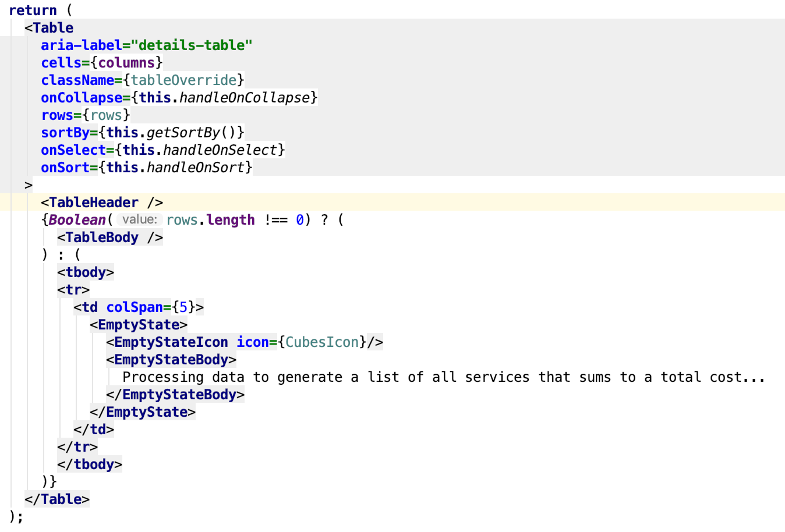Viewport: 785px width, 532px height.
Task: Click the opening <tr> tag
Action: point(73,290)
